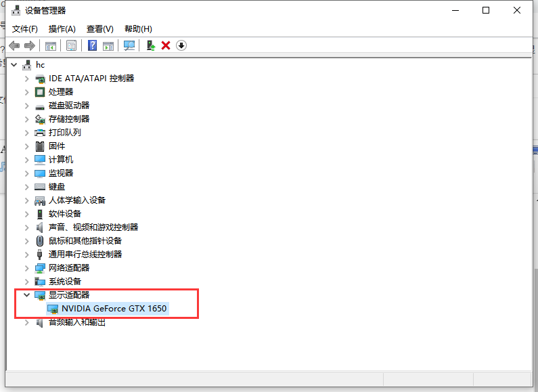Click the Update device driver toolbar icon
The height and width of the screenshot is (392, 538).
coord(151,45)
